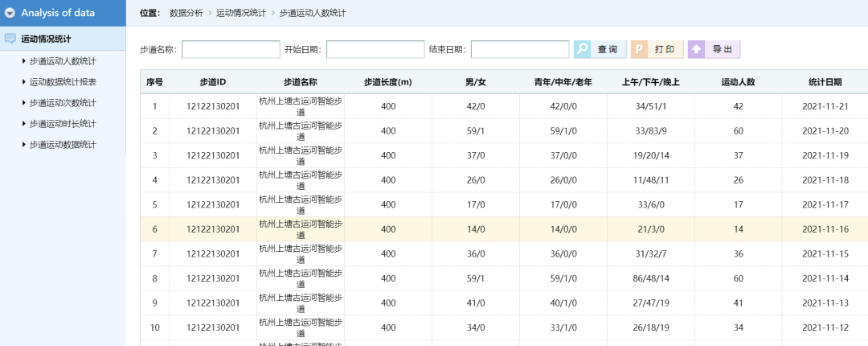Expand the 运动情况统计 sidebar section
The width and height of the screenshot is (868, 346).
[x=63, y=39]
